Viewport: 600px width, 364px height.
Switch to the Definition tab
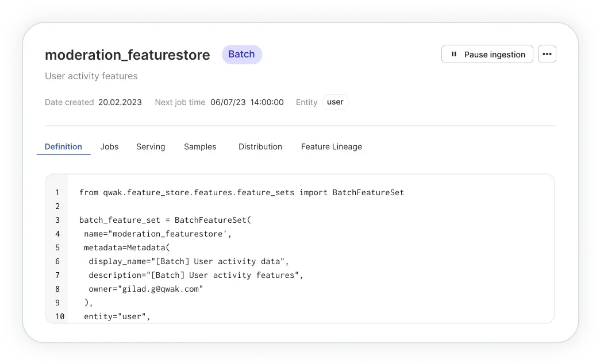tap(63, 146)
